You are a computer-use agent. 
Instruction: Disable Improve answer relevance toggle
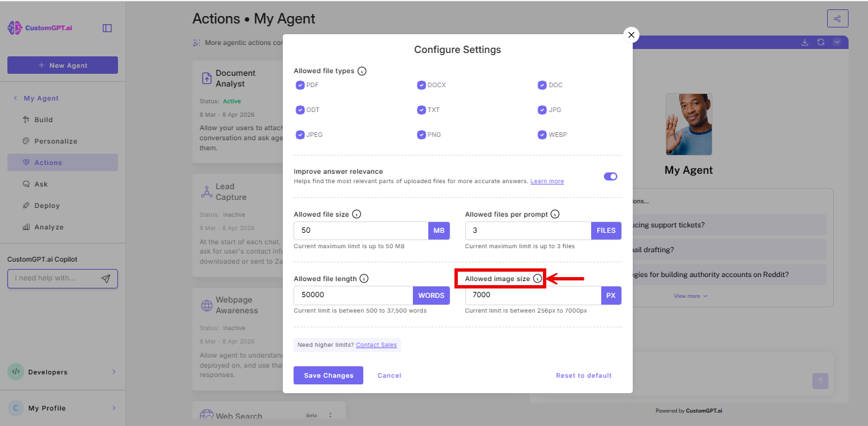coord(610,176)
